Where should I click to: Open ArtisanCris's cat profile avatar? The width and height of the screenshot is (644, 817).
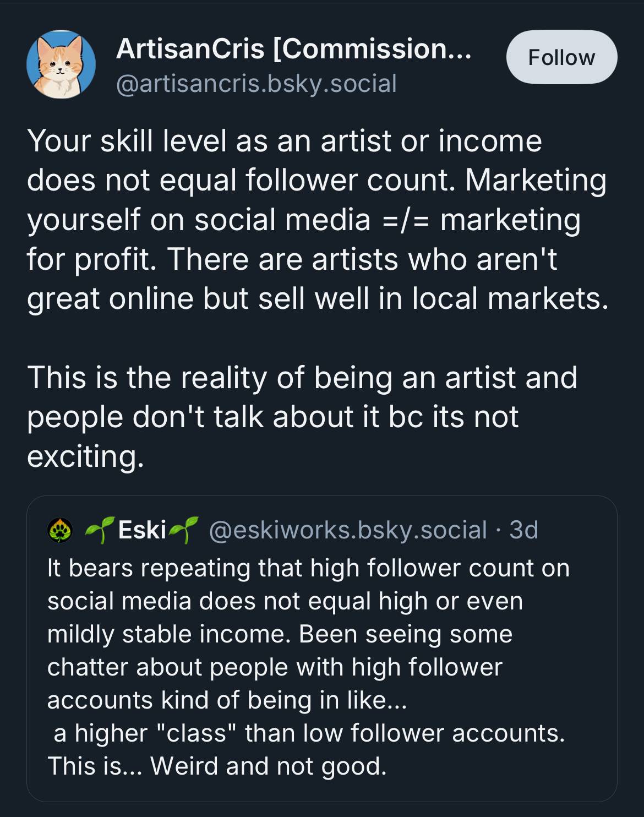[x=61, y=64]
